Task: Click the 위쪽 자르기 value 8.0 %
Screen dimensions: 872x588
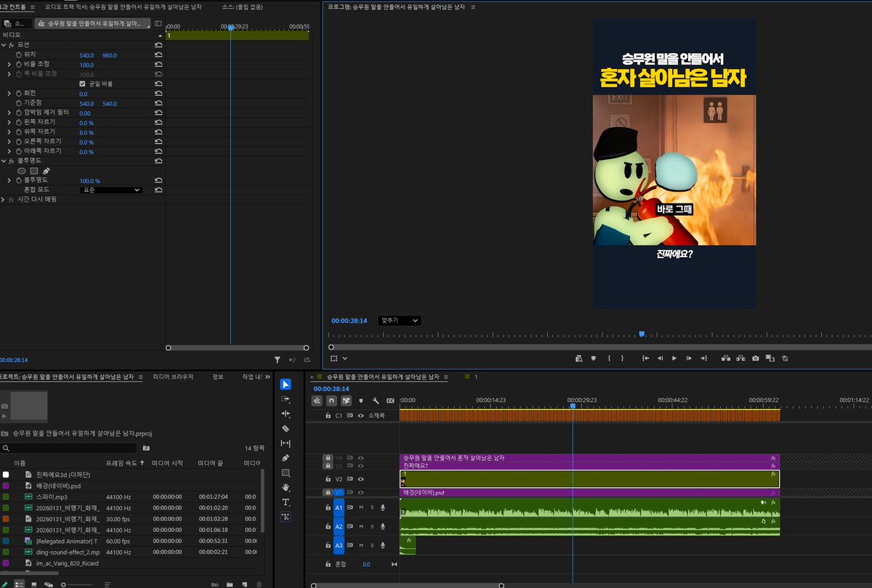Action: coord(86,132)
